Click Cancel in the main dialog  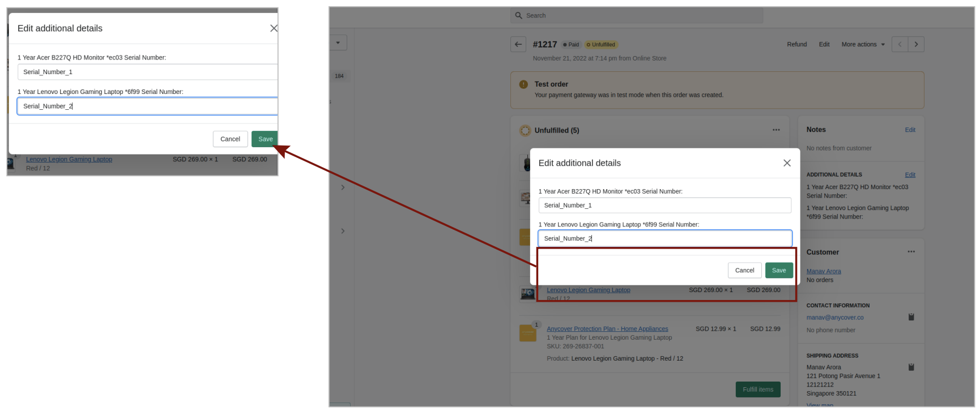[744, 271]
